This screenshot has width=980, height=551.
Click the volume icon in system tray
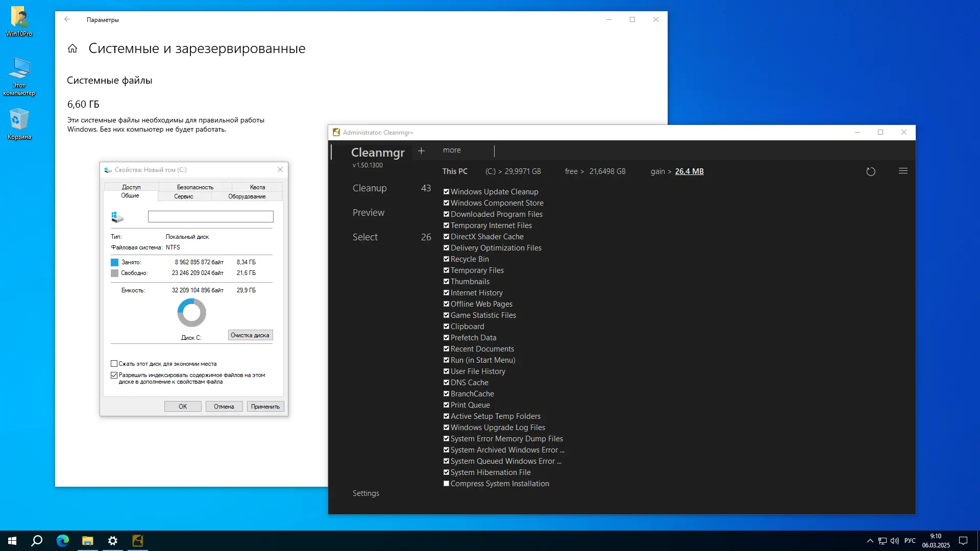pyautogui.click(x=895, y=541)
